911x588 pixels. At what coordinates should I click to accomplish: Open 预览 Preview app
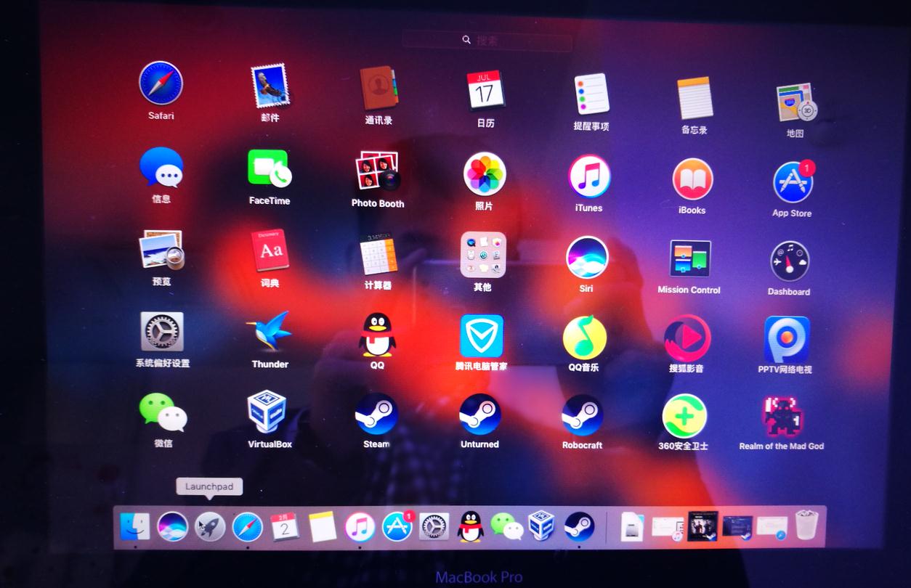(161, 250)
